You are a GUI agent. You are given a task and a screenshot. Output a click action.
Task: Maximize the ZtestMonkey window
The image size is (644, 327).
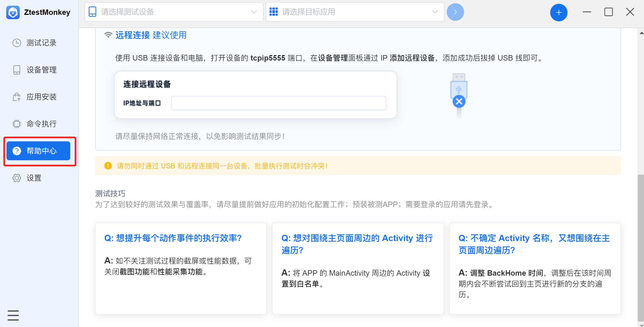pyautogui.click(x=608, y=12)
